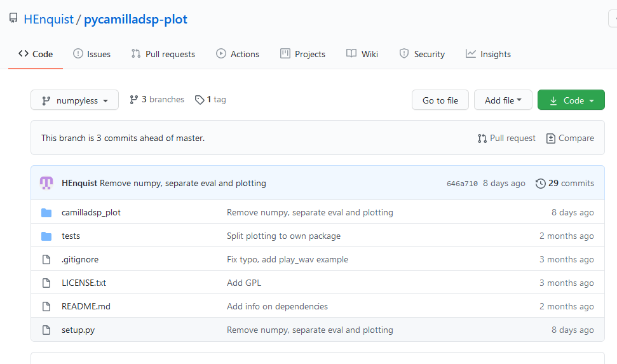Click the branch icon beside 3 branches

click(134, 100)
